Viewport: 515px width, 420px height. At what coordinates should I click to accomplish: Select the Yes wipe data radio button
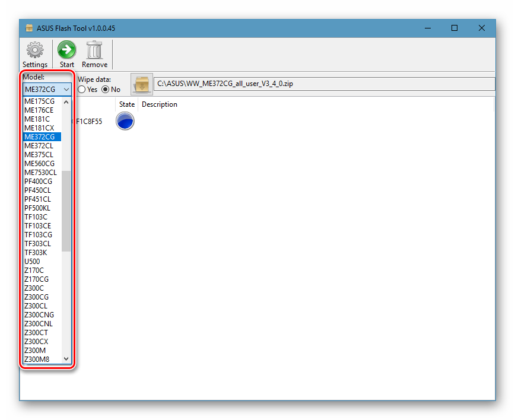pyautogui.click(x=82, y=90)
